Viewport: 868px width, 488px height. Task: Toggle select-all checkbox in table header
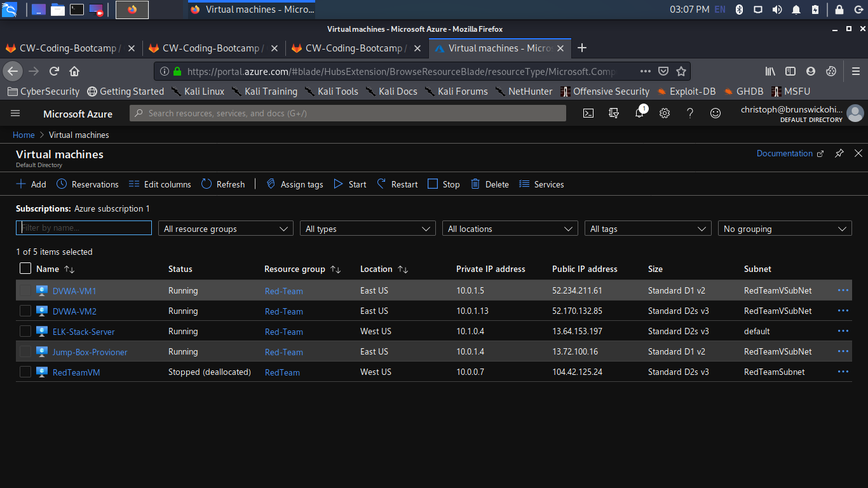point(25,268)
